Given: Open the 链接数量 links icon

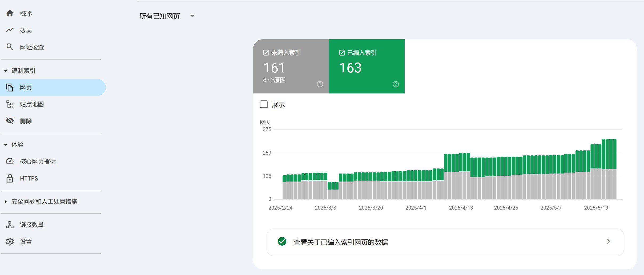Looking at the screenshot, I should click(x=10, y=225).
